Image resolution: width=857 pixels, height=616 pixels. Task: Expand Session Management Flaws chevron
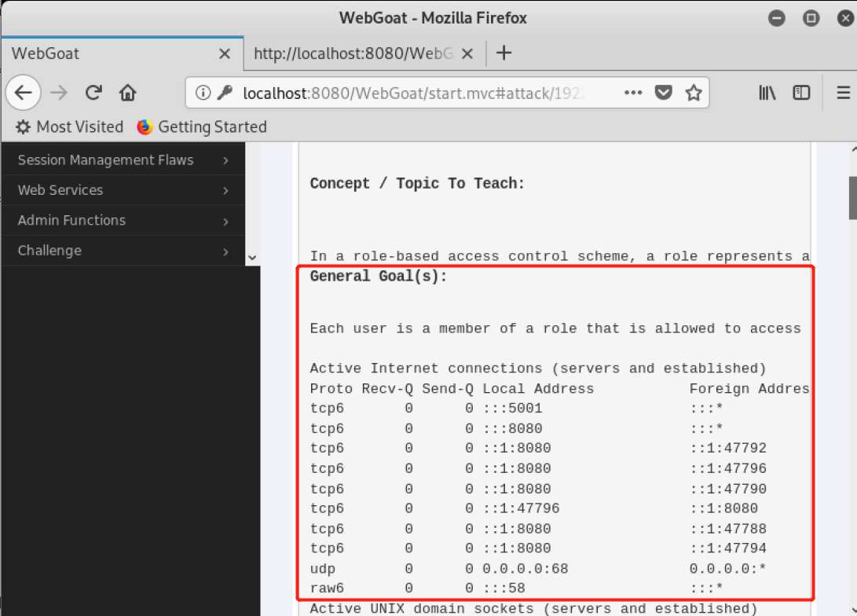225,160
